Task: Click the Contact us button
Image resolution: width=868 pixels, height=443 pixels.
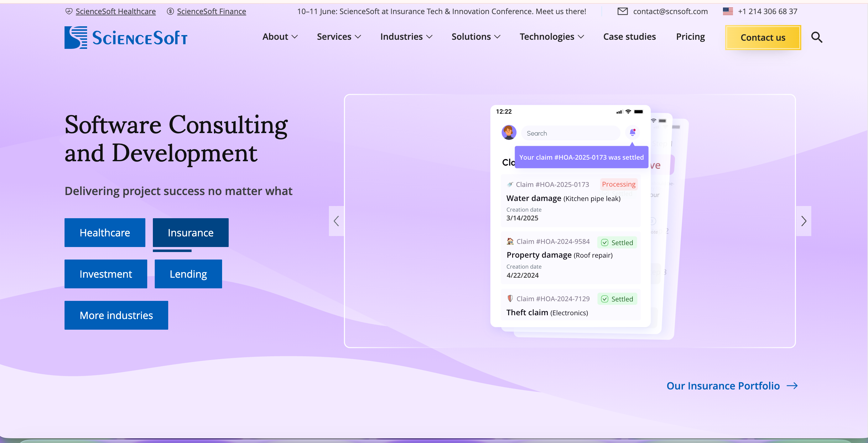Action: [763, 37]
